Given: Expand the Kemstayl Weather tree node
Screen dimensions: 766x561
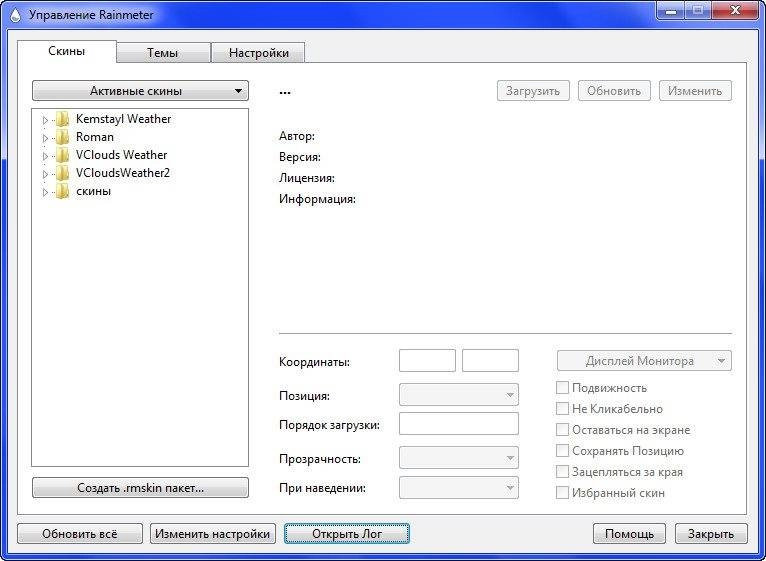Looking at the screenshot, I should point(45,120).
